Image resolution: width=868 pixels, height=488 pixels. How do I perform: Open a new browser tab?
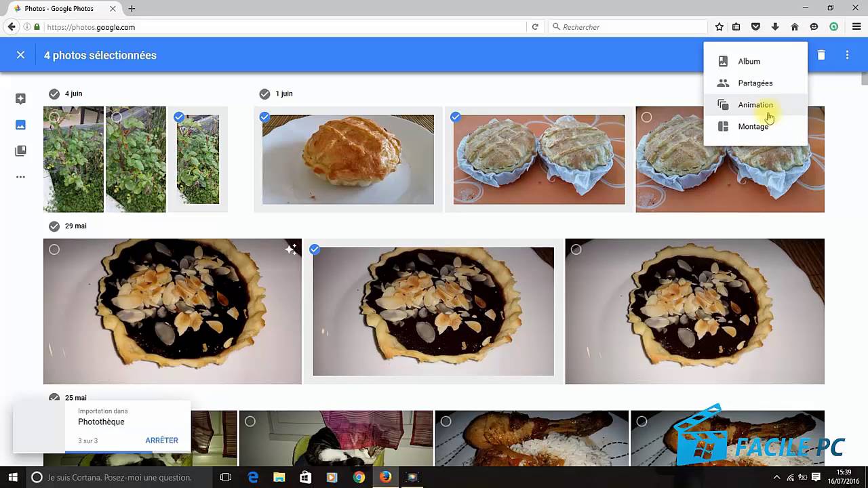(x=132, y=9)
